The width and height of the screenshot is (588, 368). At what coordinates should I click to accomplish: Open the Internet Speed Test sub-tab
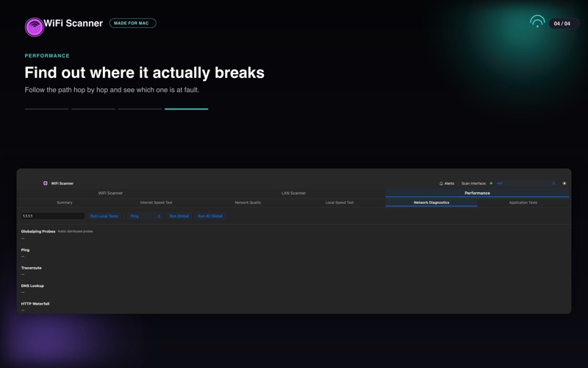tap(156, 202)
